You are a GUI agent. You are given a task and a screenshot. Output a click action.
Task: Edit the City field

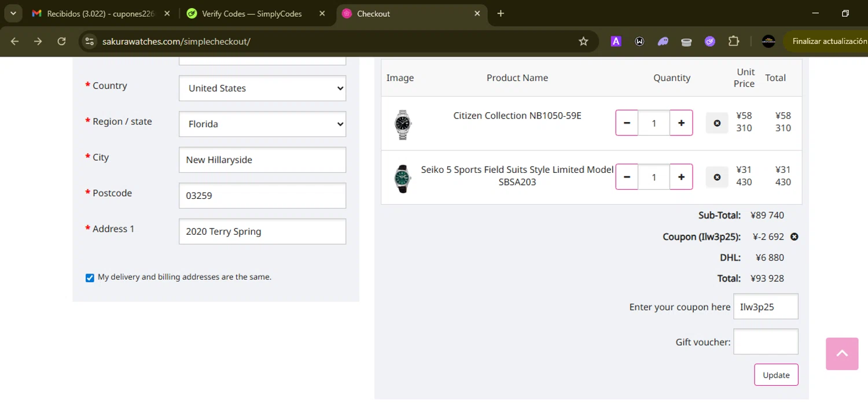pyautogui.click(x=262, y=160)
